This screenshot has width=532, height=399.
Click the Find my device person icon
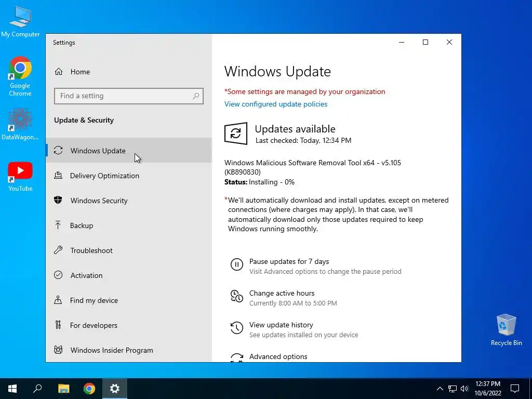point(58,300)
